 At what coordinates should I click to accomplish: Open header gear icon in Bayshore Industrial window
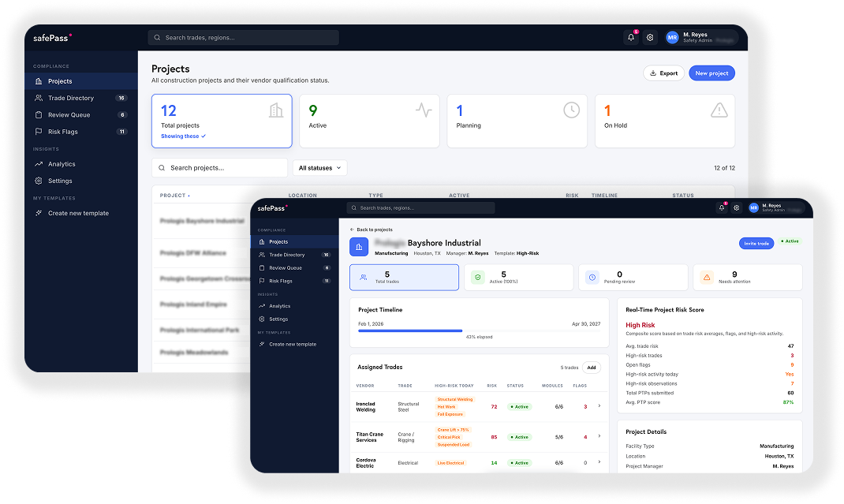coord(737,208)
